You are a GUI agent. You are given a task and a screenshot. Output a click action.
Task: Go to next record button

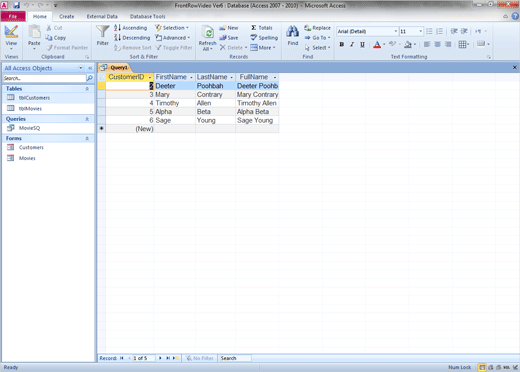(160, 358)
